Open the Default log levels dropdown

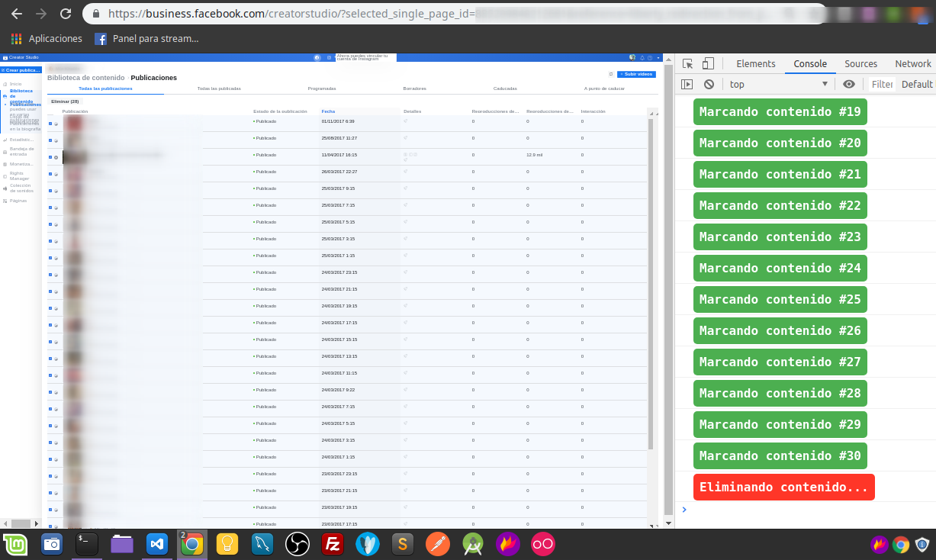click(916, 85)
